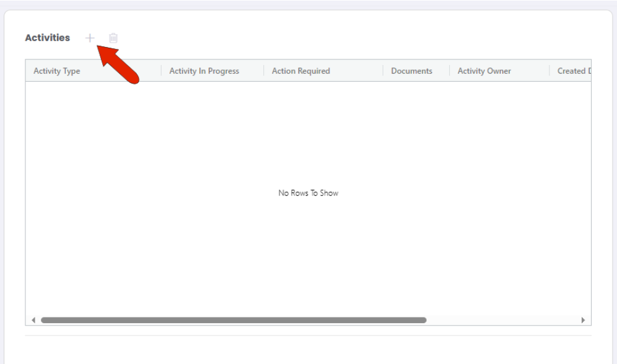Add a new activity with plus icon
This screenshot has width=617, height=364.
pos(90,38)
